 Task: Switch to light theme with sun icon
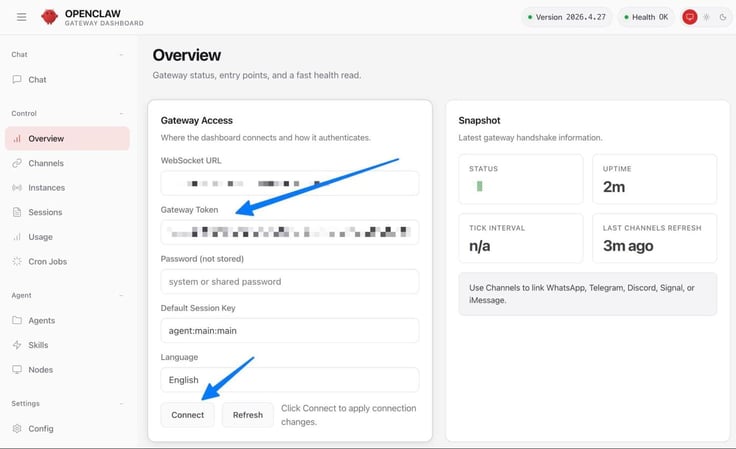point(706,17)
